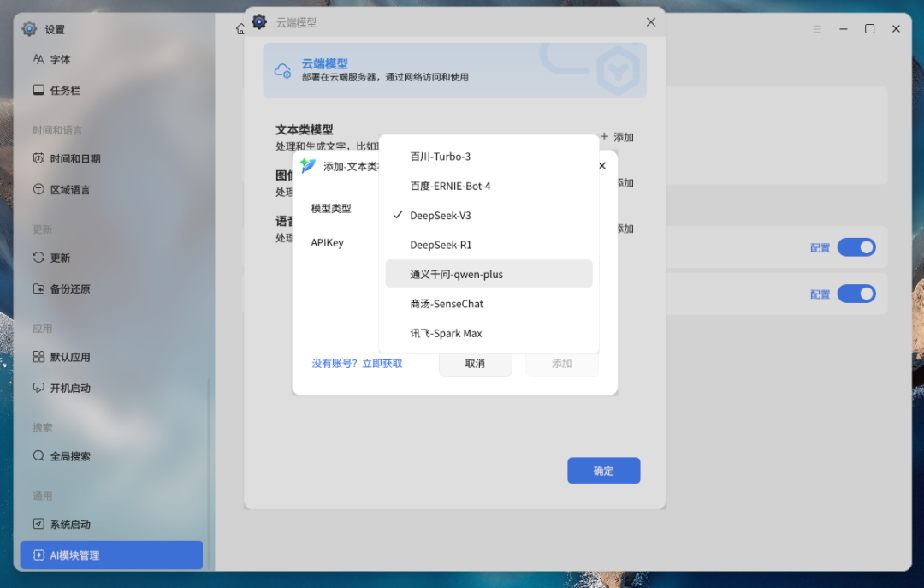Click the AI模块管理 plus-box icon
This screenshot has width=924, height=588.
[x=38, y=555]
